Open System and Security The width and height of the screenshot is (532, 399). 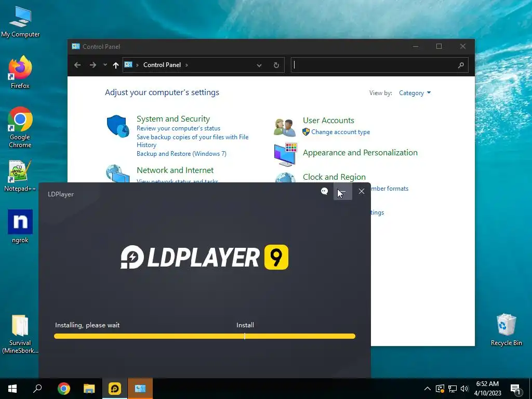click(173, 119)
